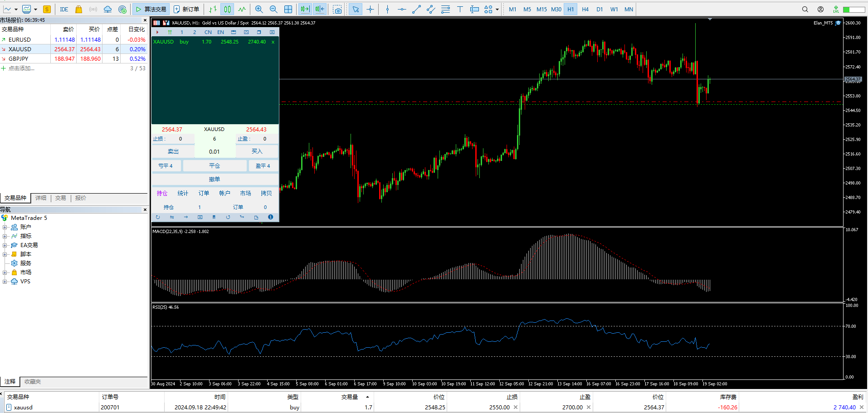Select the H1 timeframe

click(571, 9)
